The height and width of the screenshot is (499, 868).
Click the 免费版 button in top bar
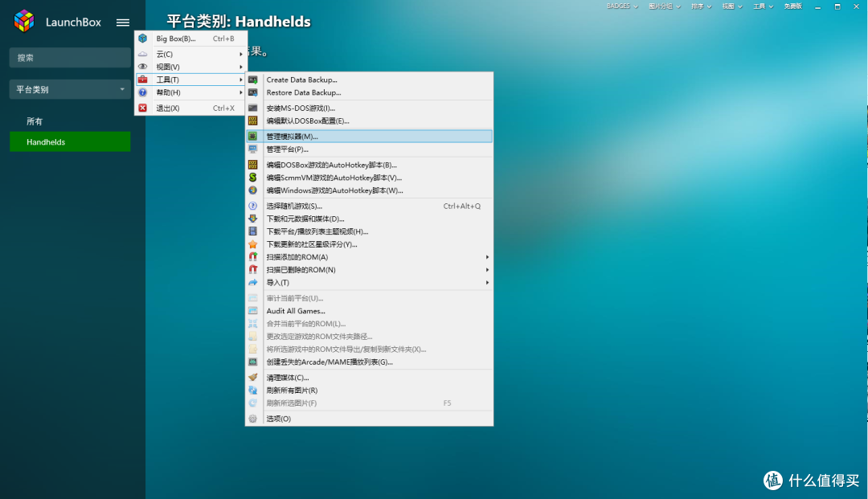click(x=792, y=6)
